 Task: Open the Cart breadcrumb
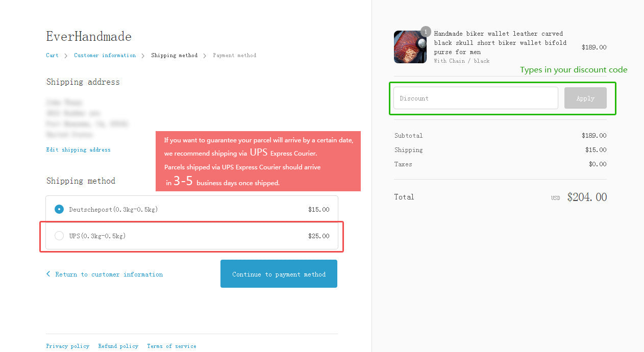click(x=52, y=55)
